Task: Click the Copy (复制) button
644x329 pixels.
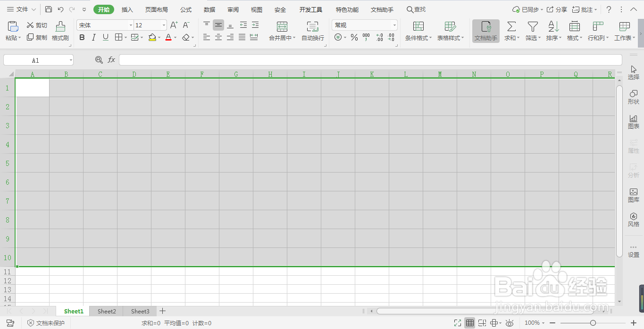Action: tap(37, 37)
